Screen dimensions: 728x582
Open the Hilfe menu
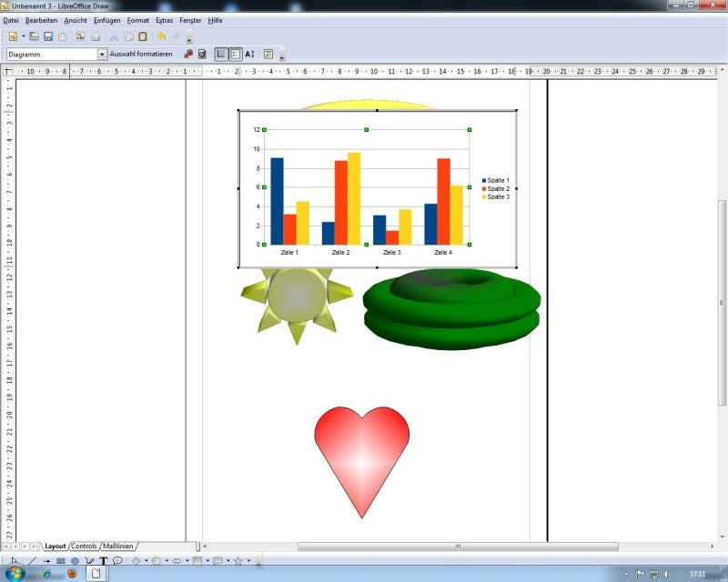(215, 20)
